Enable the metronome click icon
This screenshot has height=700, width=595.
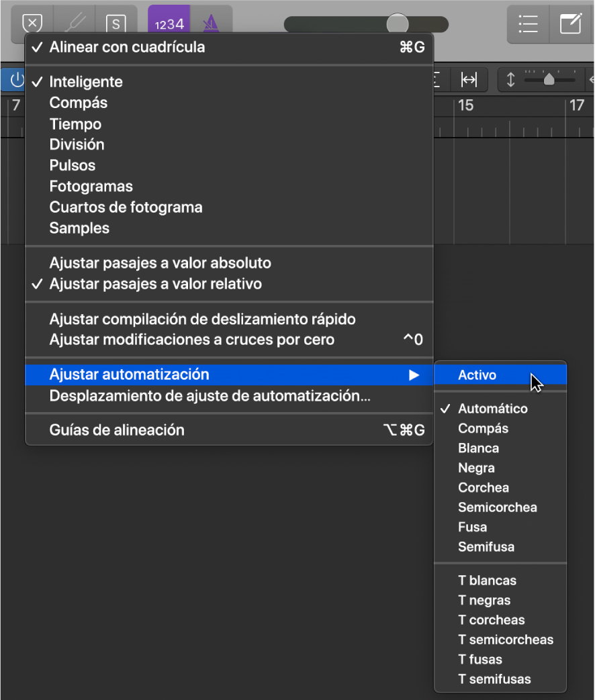[210, 23]
